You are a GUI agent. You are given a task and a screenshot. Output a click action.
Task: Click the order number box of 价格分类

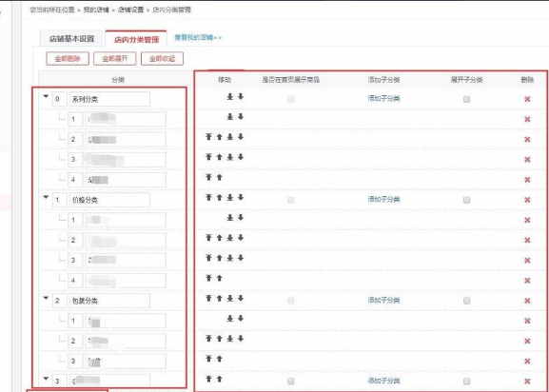tap(60, 200)
